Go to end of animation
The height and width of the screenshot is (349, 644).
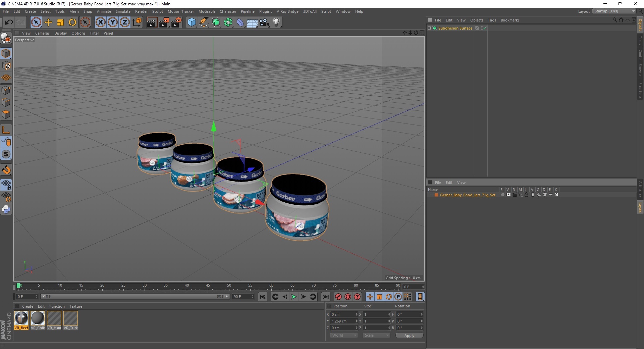[x=325, y=297]
